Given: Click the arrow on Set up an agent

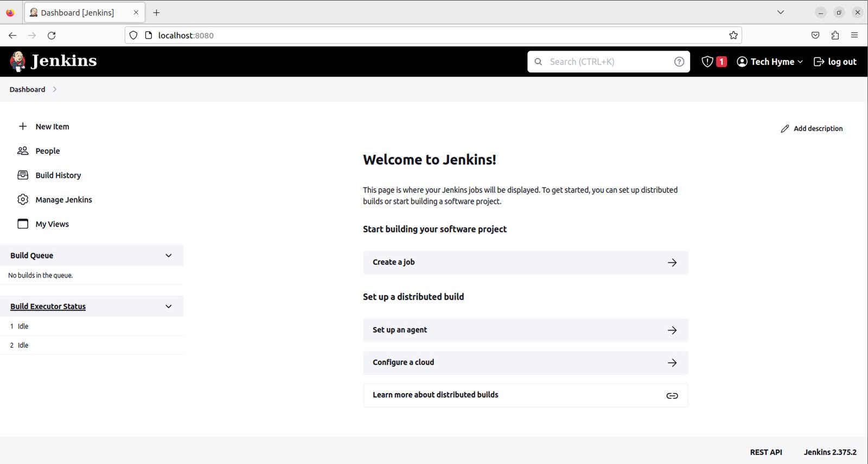Looking at the screenshot, I should (672, 330).
